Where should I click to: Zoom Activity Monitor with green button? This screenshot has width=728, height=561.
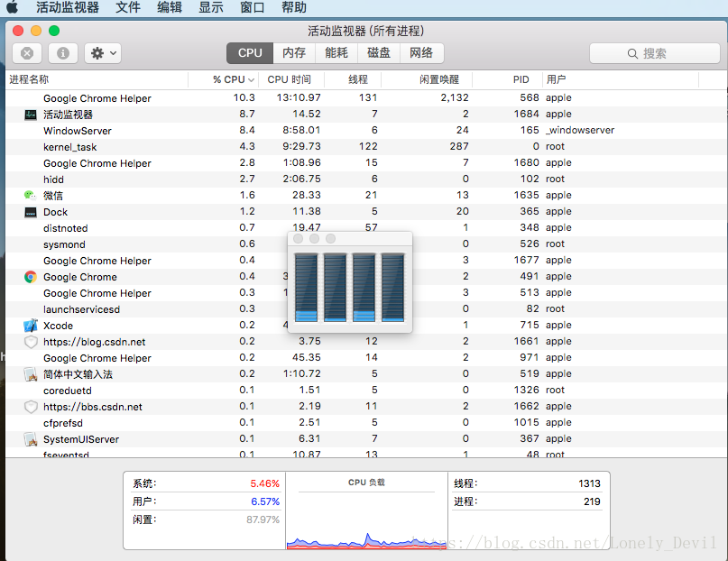pyautogui.click(x=54, y=31)
